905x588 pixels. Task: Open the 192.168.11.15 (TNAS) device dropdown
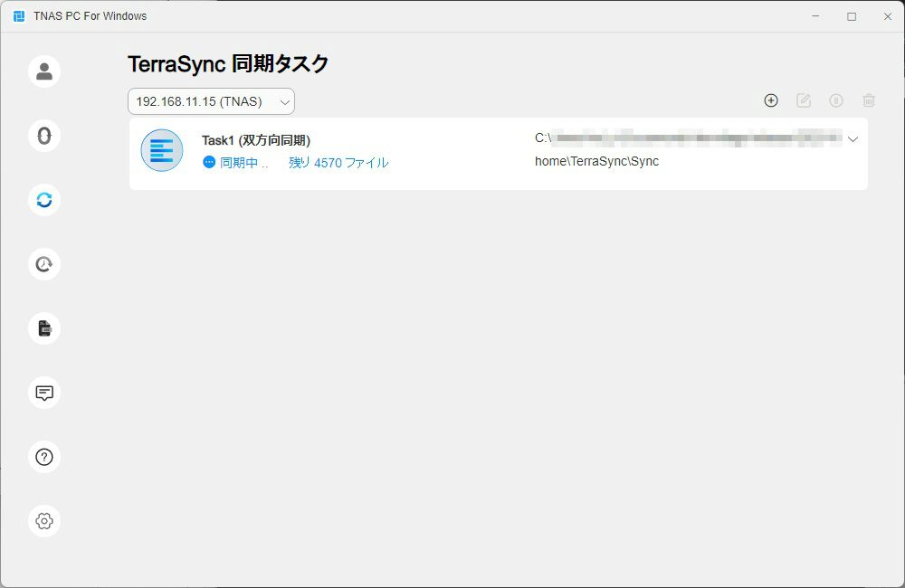click(x=211, y=101)
